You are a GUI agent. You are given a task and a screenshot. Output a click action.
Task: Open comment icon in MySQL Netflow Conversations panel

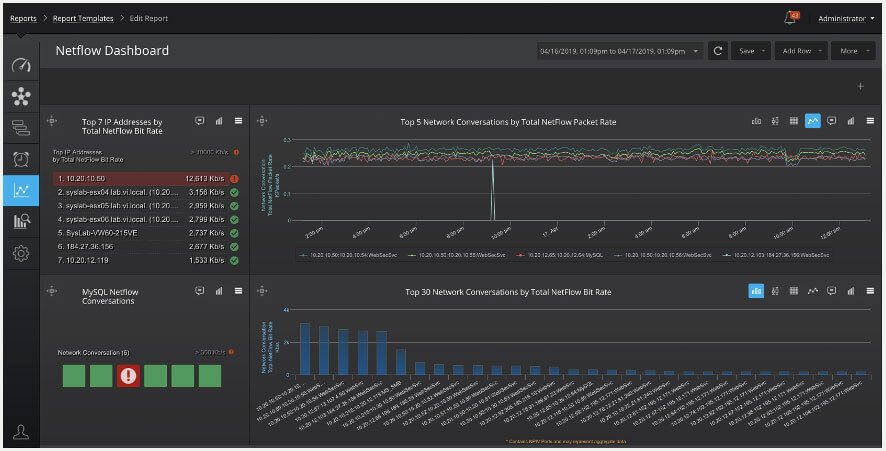(x=199, y=290)
